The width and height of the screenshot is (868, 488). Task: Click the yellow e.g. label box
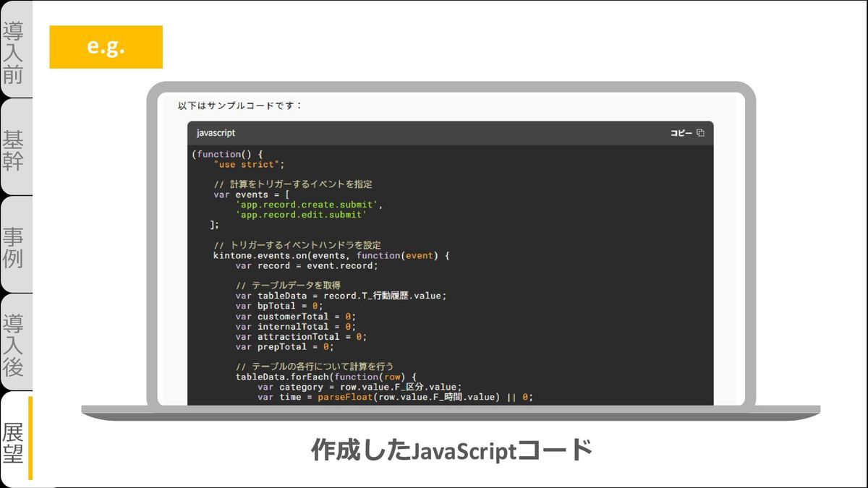106,47
